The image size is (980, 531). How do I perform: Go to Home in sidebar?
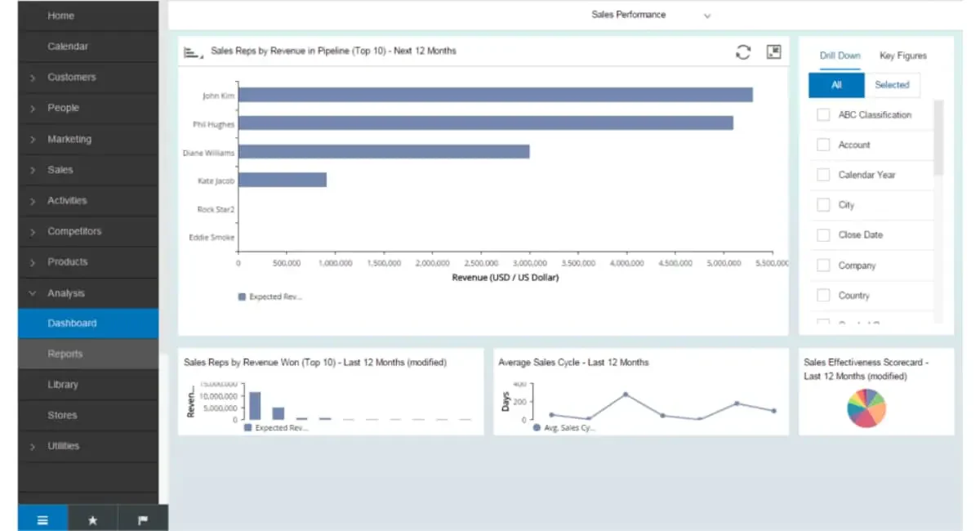click(88, 16)
